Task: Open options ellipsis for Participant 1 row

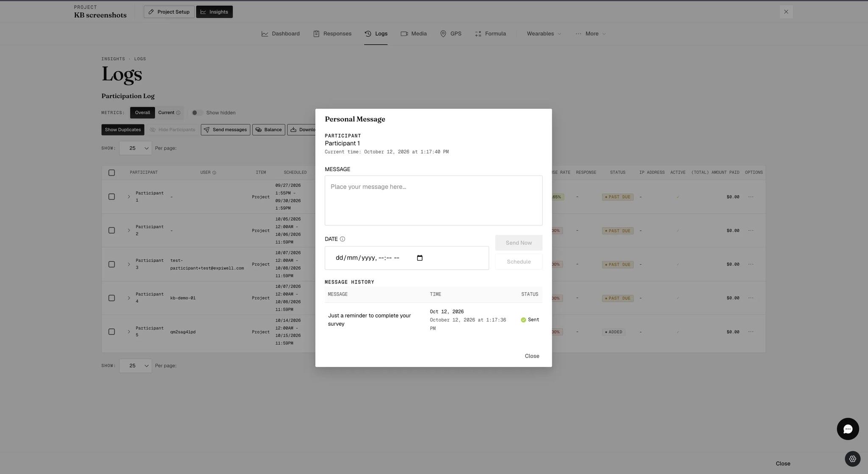Action: click(751, 197)
